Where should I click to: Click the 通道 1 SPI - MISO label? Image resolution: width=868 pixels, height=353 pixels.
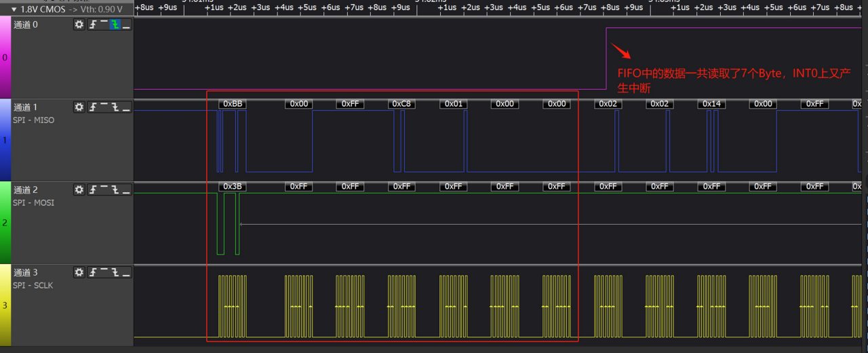tap(34, 120)
